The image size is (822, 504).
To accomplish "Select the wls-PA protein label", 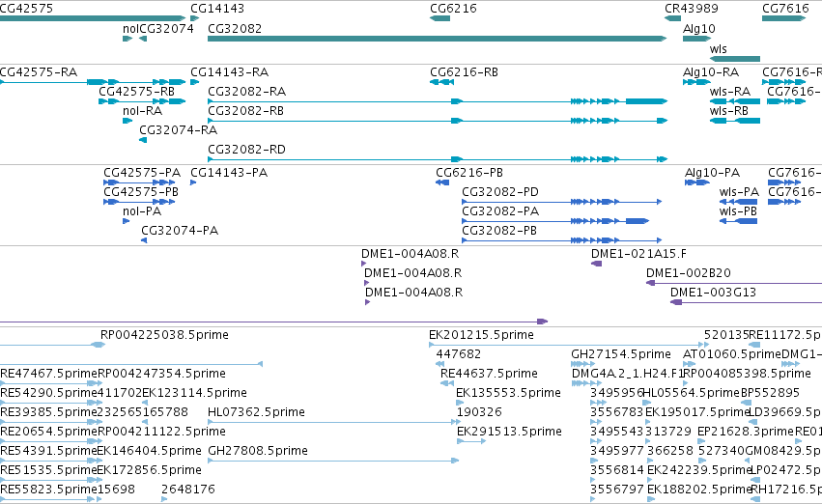I will point(739,192).
